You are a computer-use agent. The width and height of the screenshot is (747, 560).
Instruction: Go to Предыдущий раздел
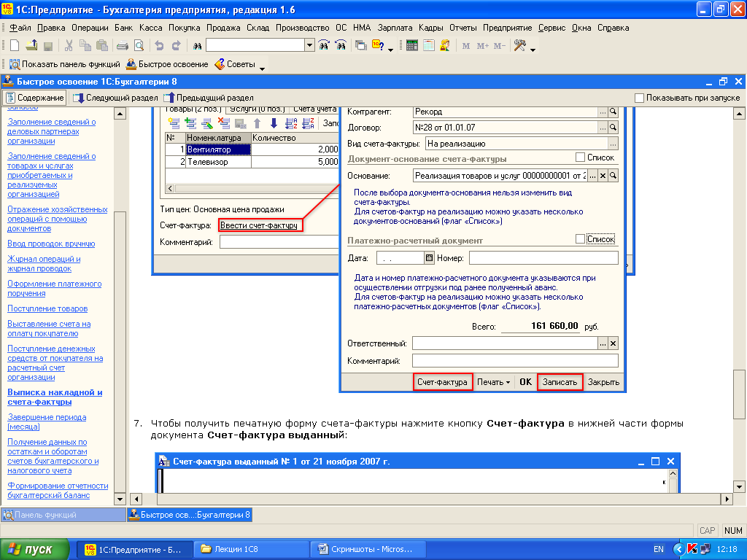(209, 98)
